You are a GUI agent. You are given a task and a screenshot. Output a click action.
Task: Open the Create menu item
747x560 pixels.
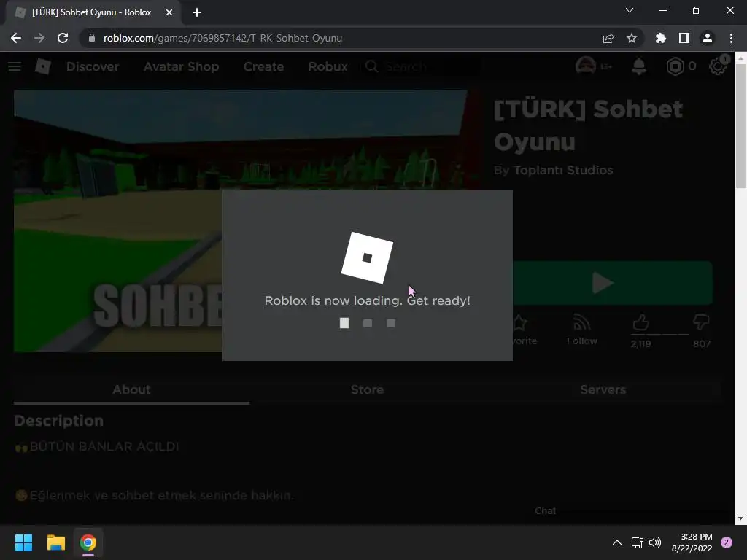click(x=263, y=66)
